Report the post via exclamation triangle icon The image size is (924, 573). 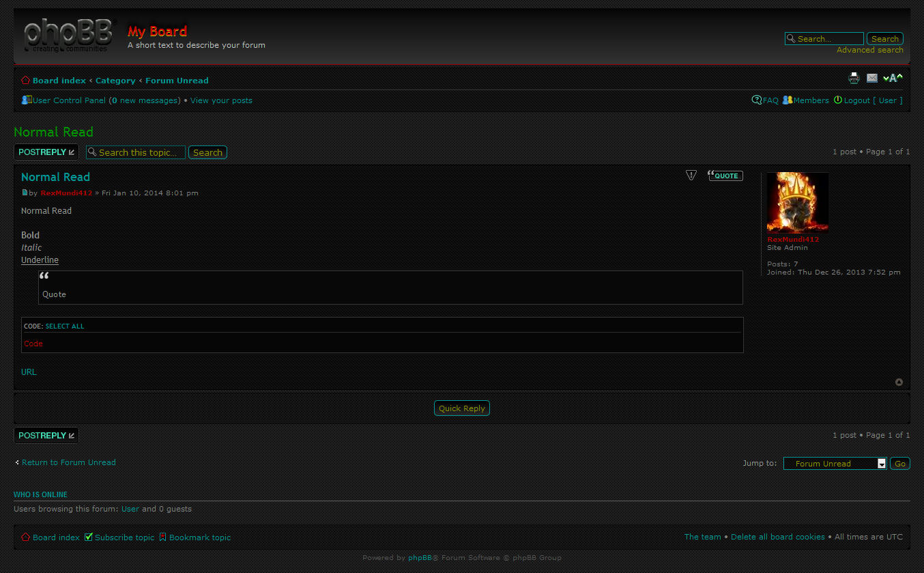(x=691, y=175)
